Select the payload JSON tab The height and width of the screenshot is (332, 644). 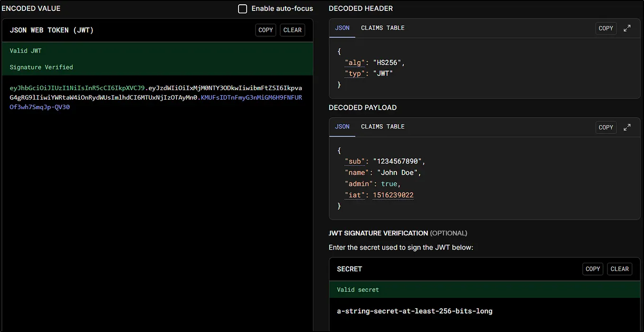(x=342, y=127)
